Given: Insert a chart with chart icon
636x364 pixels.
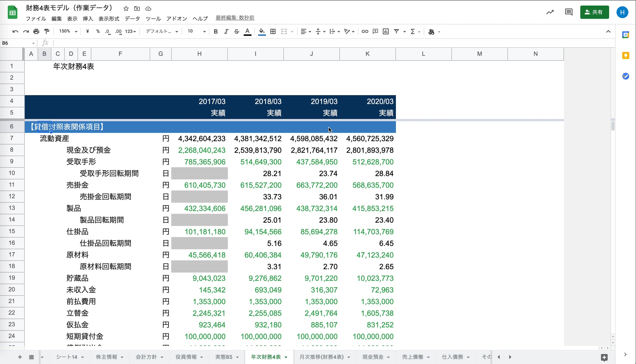Looking at the screenshot, I should [x=386, y=32].
